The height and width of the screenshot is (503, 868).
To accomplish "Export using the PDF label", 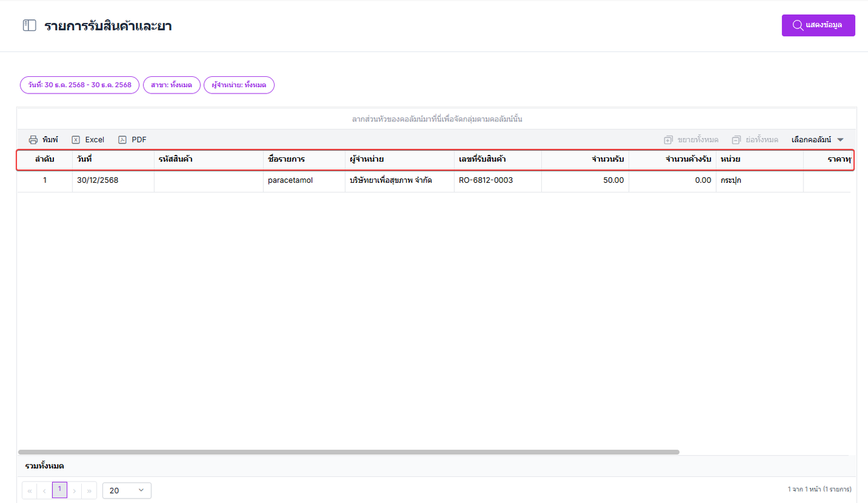I will coord(139,140).
